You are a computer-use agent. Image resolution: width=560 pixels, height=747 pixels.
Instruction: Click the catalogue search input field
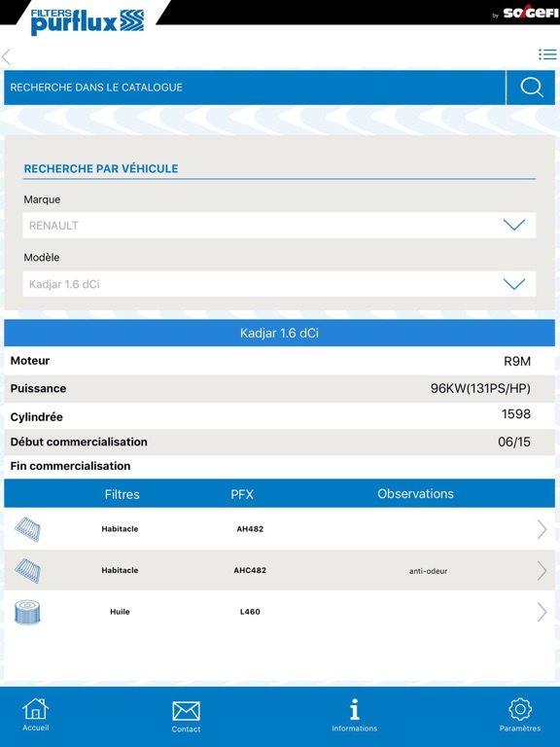[255, 88]
